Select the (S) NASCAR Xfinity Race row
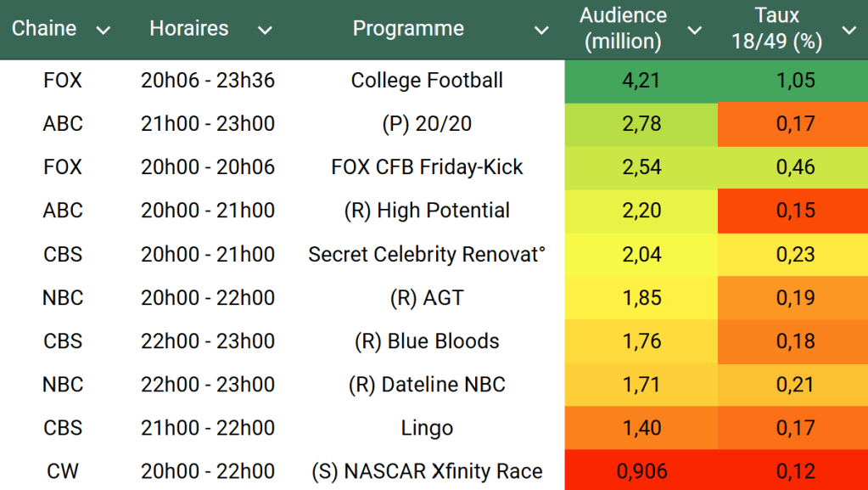The width and height of the screenshot is (868, 490). (427, 470)
